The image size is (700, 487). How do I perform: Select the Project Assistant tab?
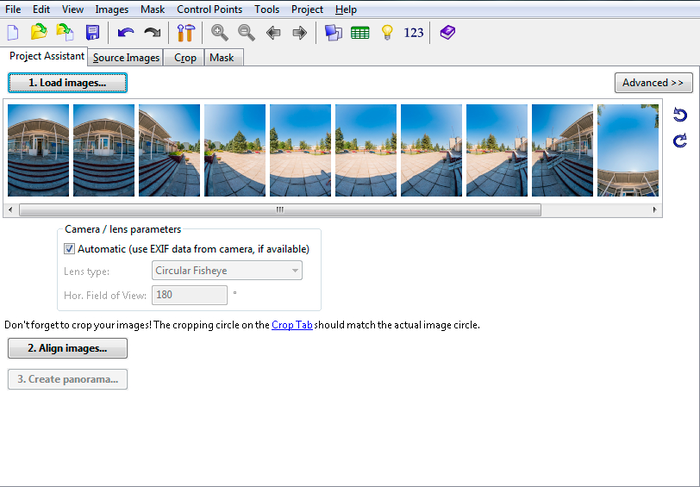(x=45, y=56)
